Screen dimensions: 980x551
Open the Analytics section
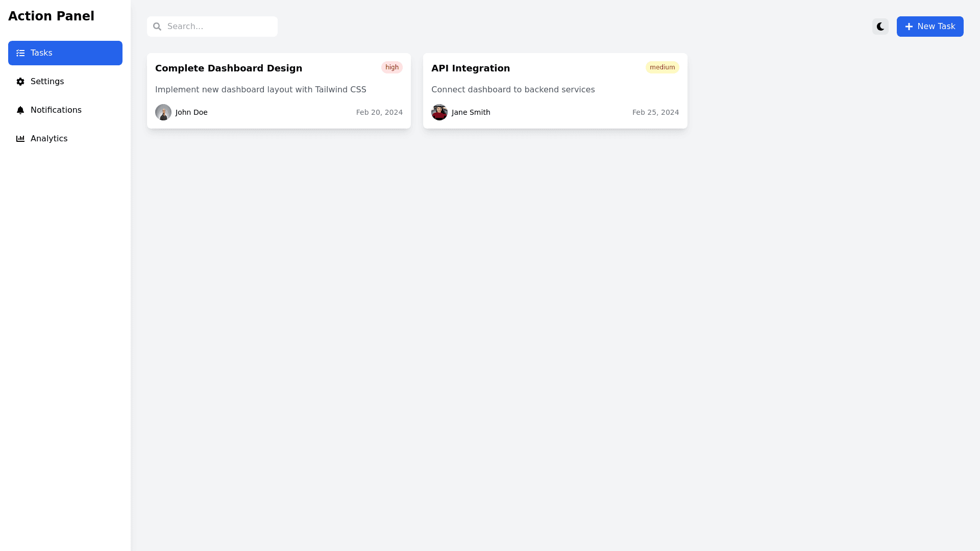(x=49, y=139)
